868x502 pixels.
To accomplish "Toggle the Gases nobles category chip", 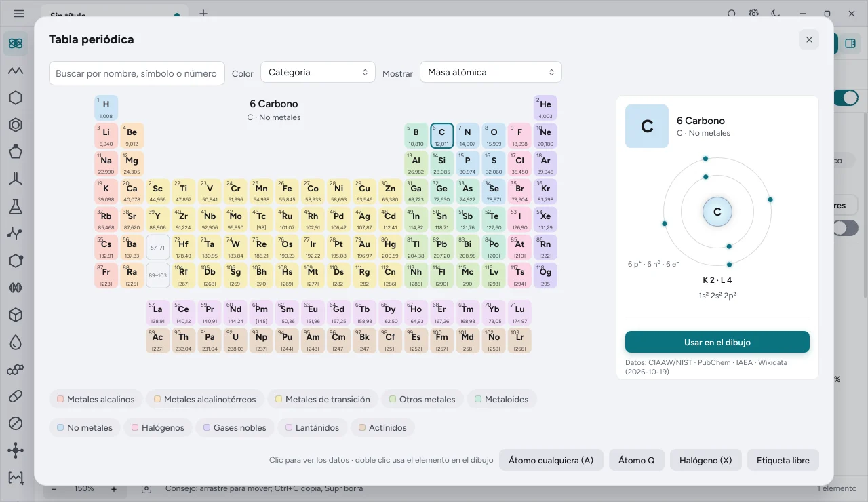I will 235,427.
